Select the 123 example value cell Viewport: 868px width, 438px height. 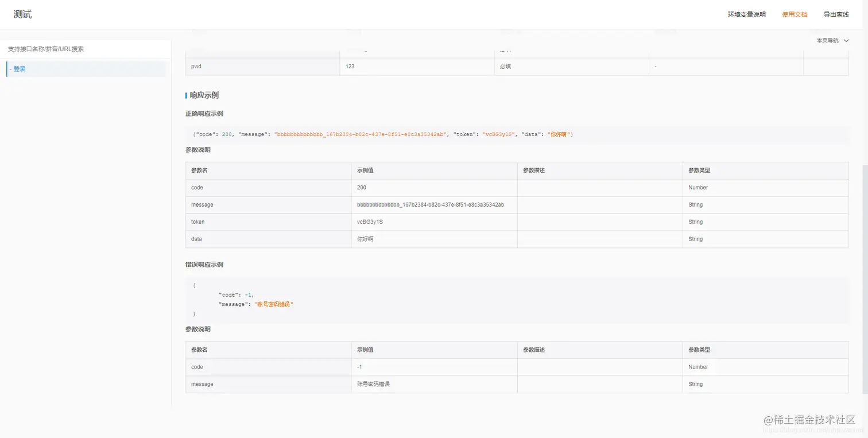click(x=417, y=67)
